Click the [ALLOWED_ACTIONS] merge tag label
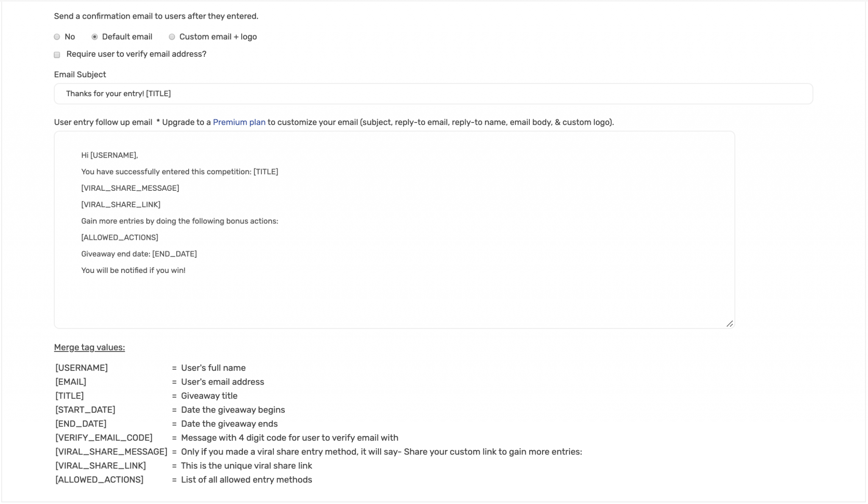Image resolution: width=868 pixels, height=504 pixels. [98, 479]
